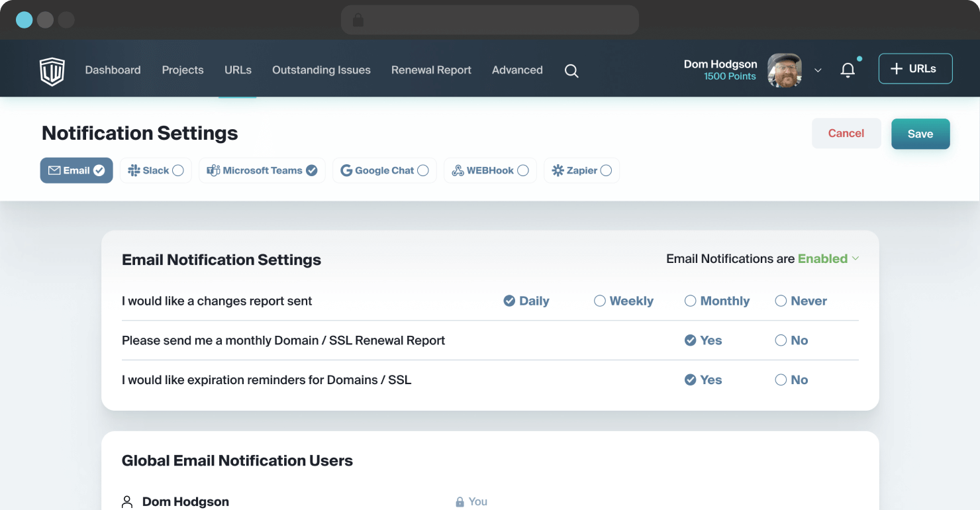Choose Yes for expiration reminders
This screenshot has height=510, width=980.
coord(703,380)
